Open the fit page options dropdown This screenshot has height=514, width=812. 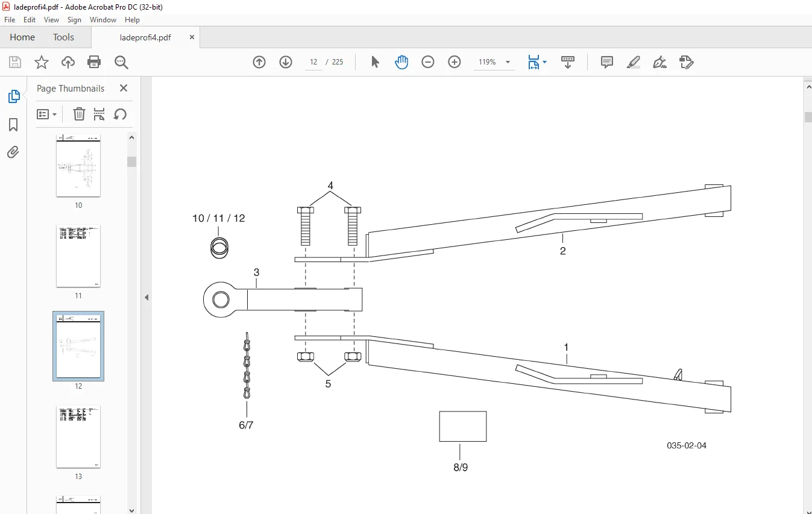click(x=537, y=62)
